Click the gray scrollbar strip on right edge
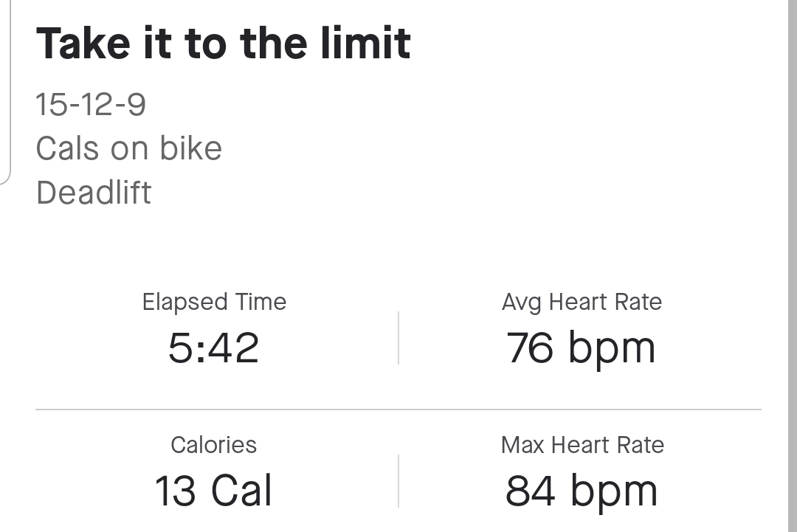Viewport: 797px width, 532px height. pyautogui.click(x=792, y=266)
